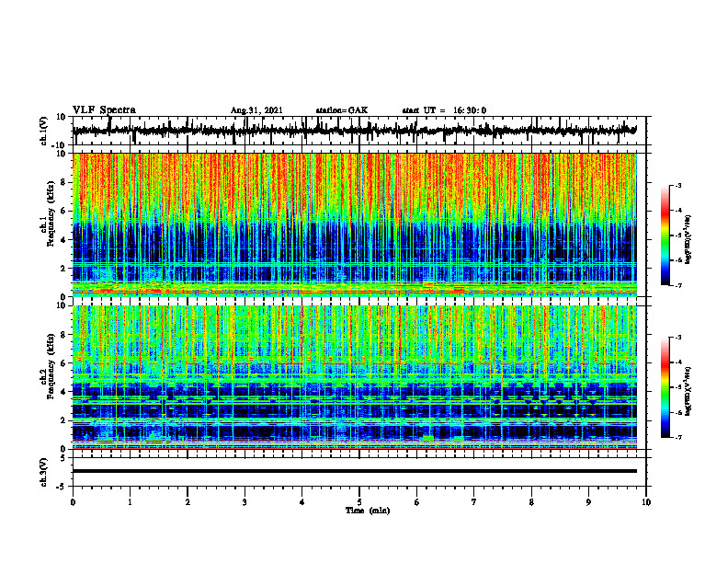Click the "-7" label on ch.1 colorbar

(x=677, y=286)
